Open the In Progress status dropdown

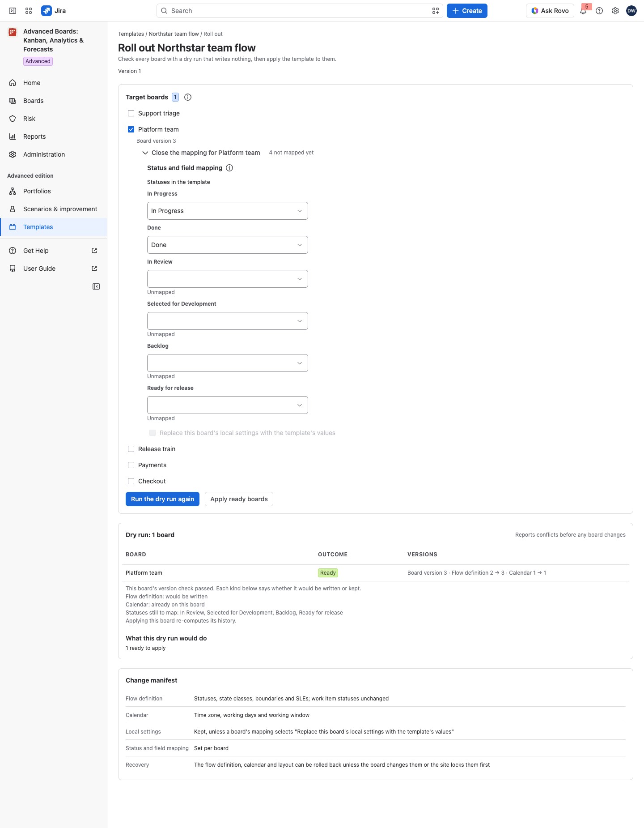[228, 211]
